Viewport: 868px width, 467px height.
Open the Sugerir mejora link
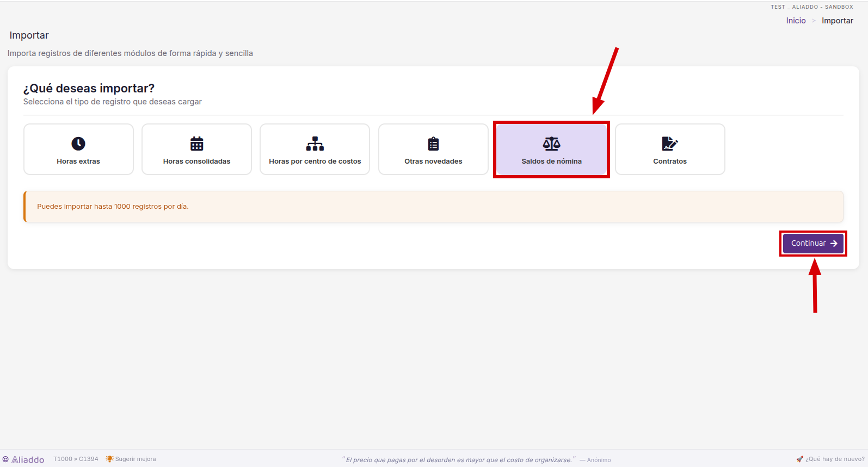coord(136,459)
